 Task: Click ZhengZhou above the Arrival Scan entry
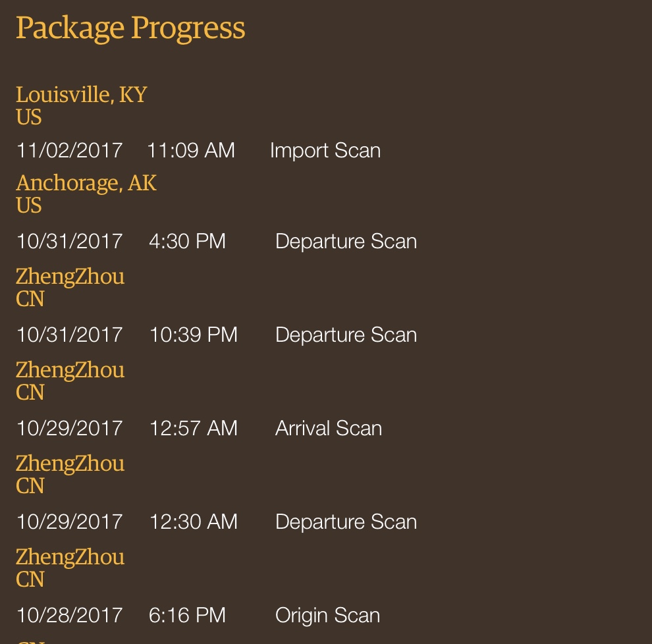pos(70,370)
